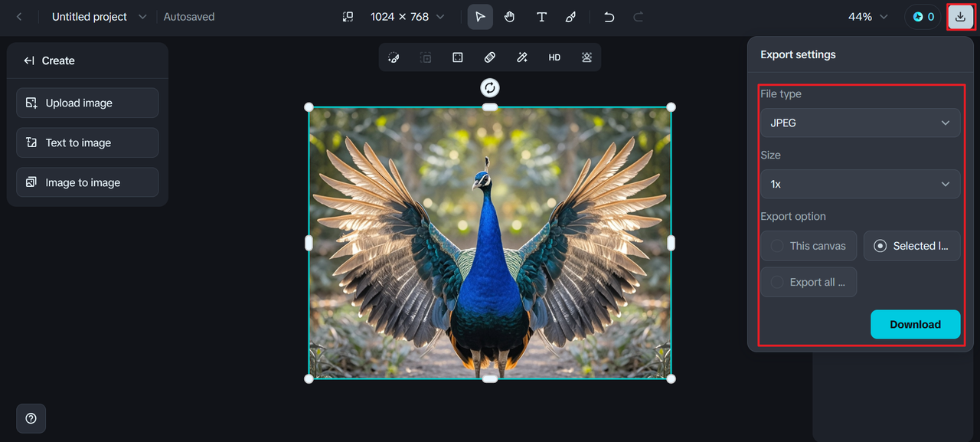Select the pointer Select tool
The height and width of the screenshot is (442, 980).
click(480, 17)
